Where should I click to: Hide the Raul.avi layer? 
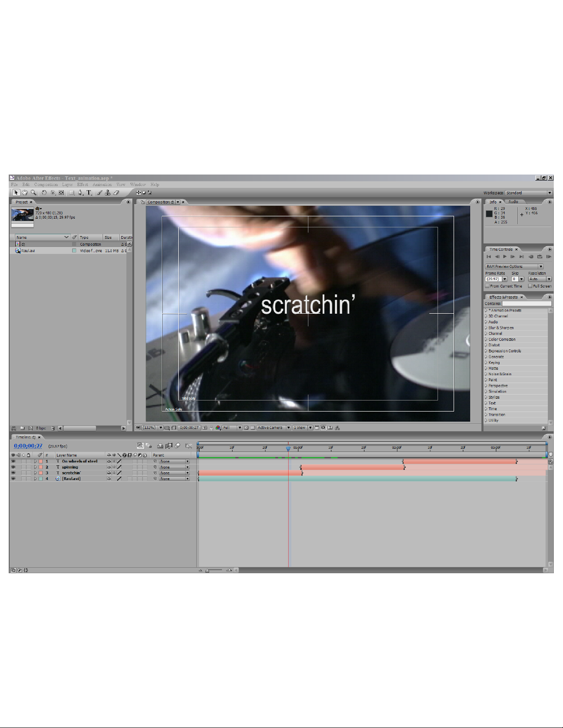(x=13, y=479)
